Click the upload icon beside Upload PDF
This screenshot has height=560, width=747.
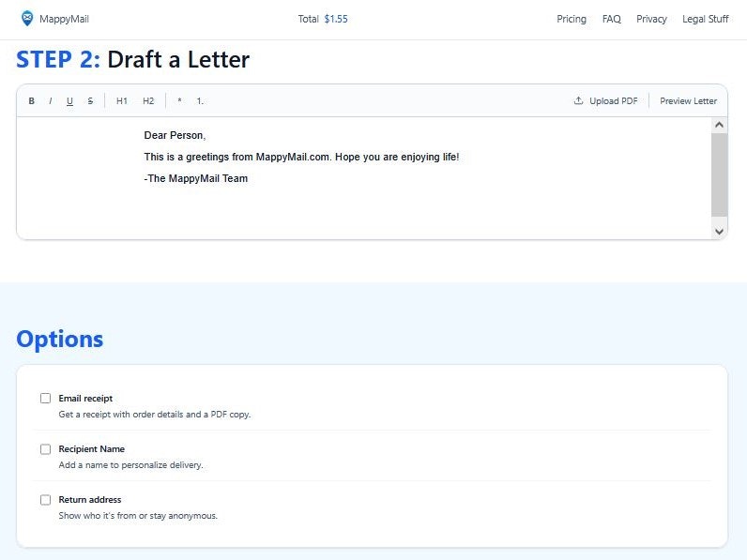tap(578, 100)
